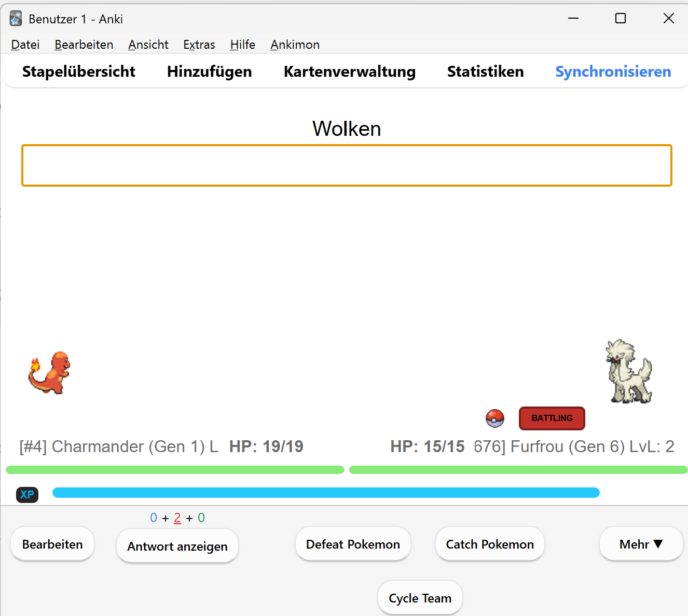Click the red underlined '2' card count
Screen dimensions: 688x616
pyautogui.click(x=177, y=518)
